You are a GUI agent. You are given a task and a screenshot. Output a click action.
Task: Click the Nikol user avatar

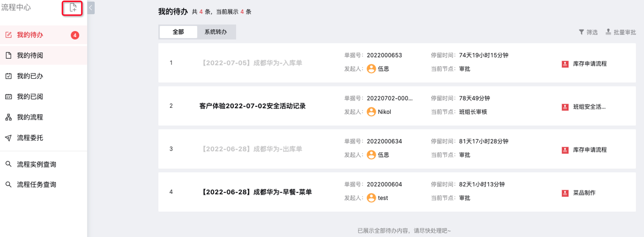tap(371, 112)
